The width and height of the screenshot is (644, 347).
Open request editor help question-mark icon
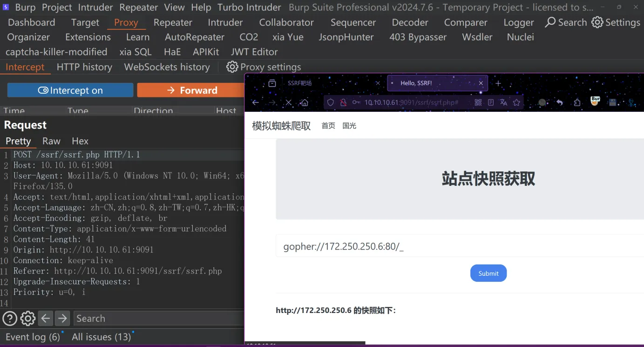pyautogui.click(x=10, y=319)
